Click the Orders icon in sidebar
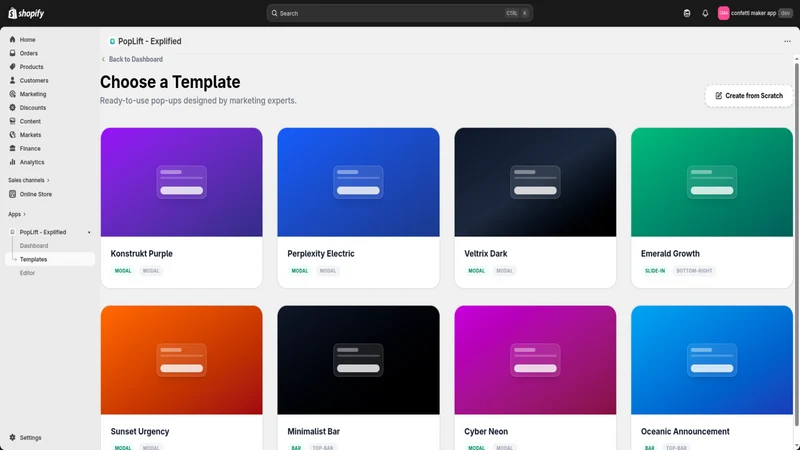This screenshot has width=800, height=450. (12, 53)
